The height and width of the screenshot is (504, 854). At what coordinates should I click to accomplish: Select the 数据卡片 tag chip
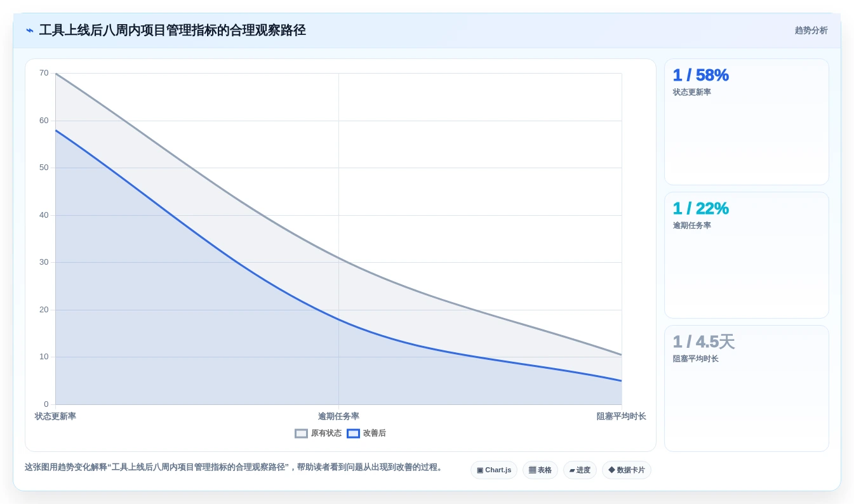[x=627, y=470]
